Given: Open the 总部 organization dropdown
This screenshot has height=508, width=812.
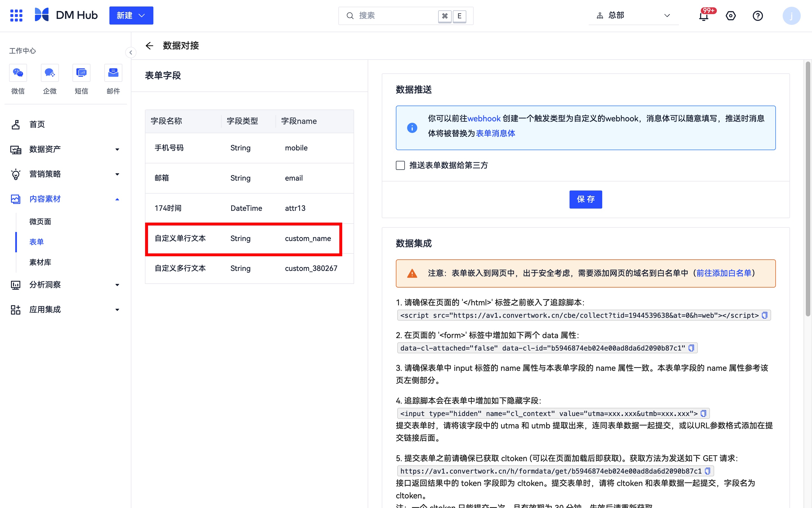Looking at the screenshot, I should coord(634,16).
